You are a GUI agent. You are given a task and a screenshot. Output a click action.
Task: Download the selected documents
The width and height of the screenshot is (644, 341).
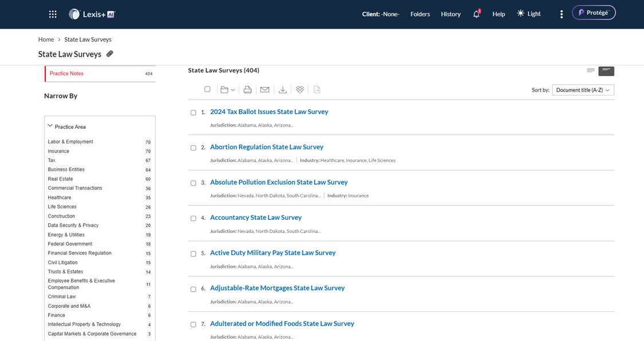coord(283,90)
